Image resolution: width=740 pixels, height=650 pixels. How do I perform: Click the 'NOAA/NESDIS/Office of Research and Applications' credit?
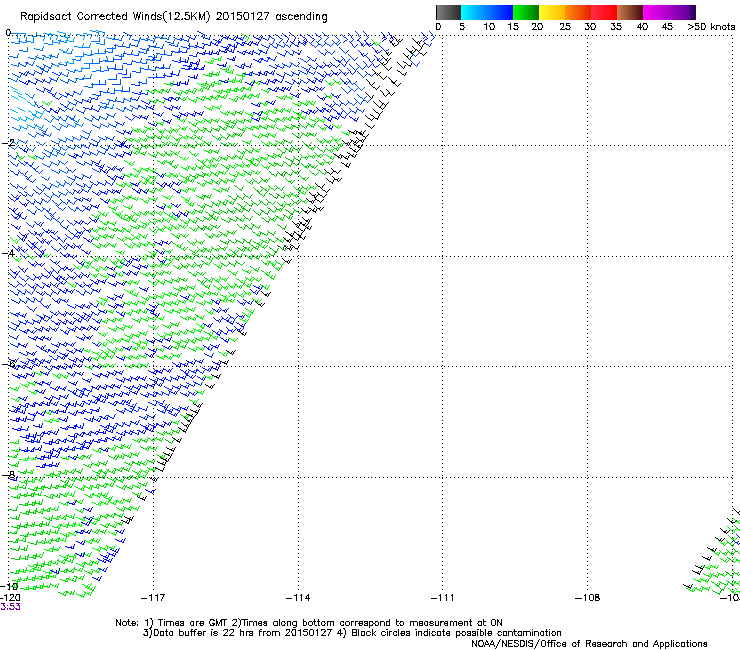(x=589, y=644)
